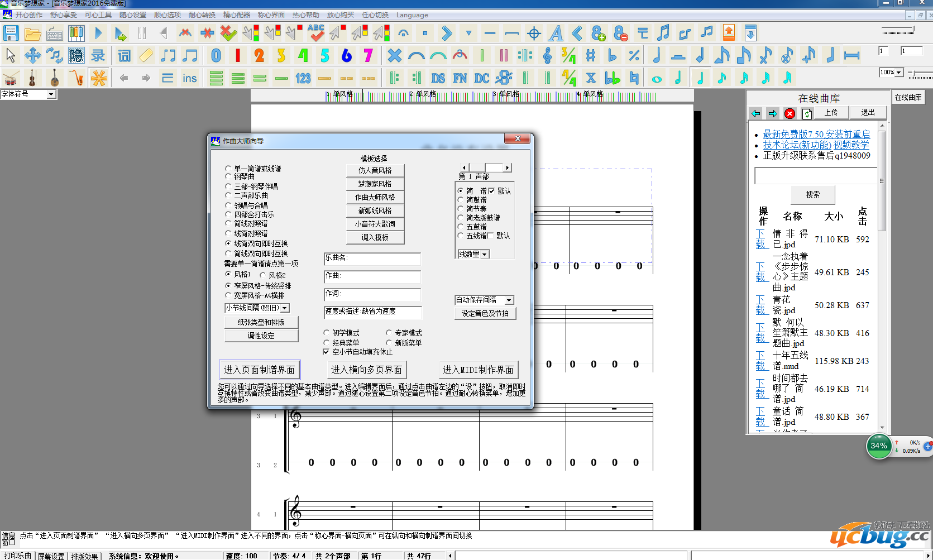Screen dimensions: 933x560
Task: Open the 热心帮助 menu
Action: point(305,15)
